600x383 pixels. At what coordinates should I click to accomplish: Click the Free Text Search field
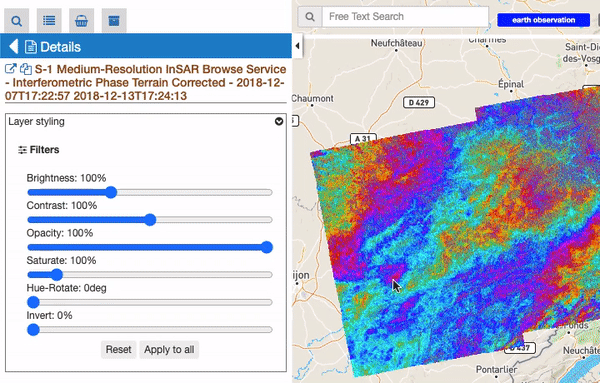point(405,17)
